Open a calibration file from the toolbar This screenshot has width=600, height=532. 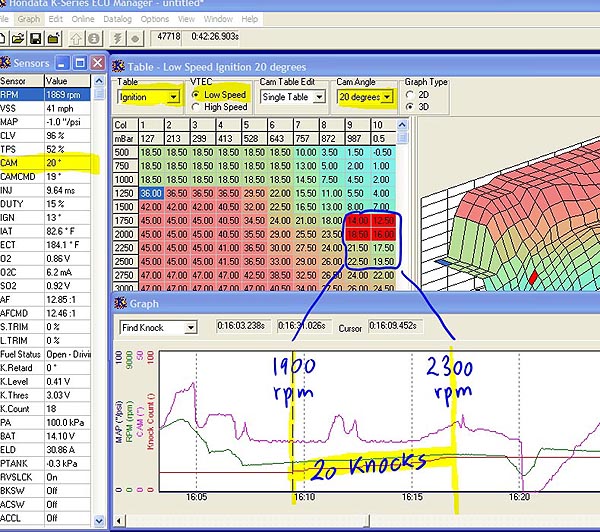click(18, 38)
